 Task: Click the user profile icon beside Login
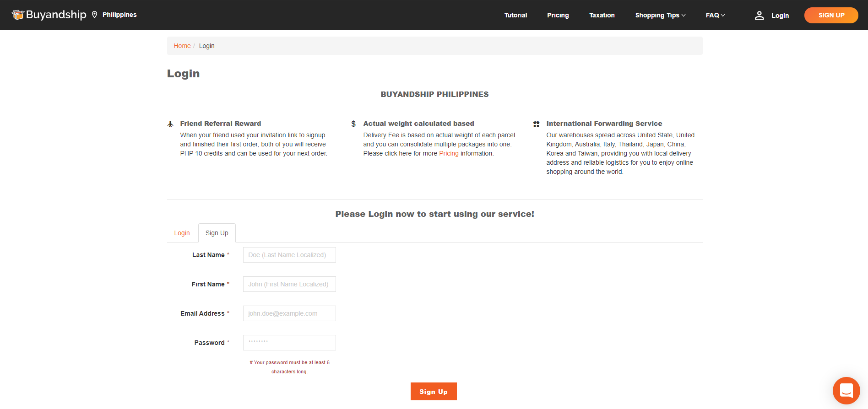pos(759,16)
